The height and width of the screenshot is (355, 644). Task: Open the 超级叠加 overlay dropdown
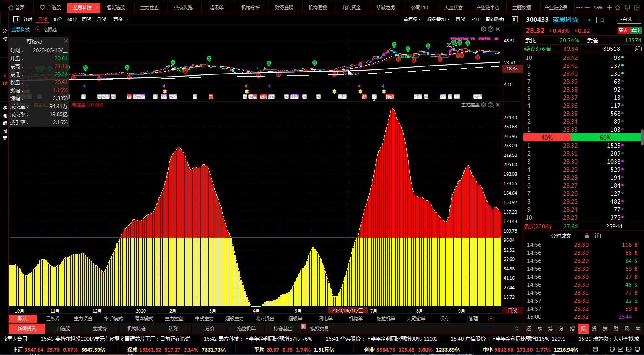(438, 19)
